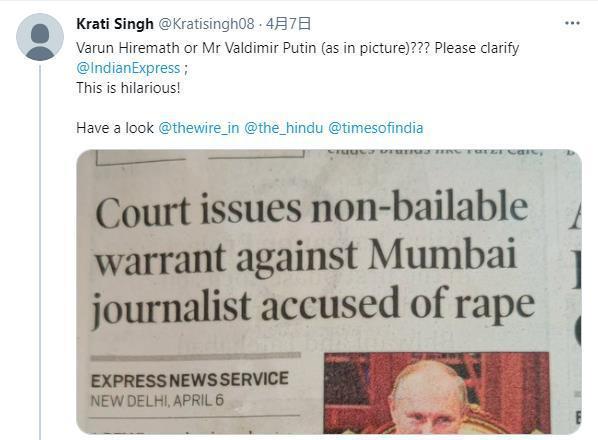Go to the @thewire_in mentioned account
Screen dimensions: 598x440
tap(199, 128)
